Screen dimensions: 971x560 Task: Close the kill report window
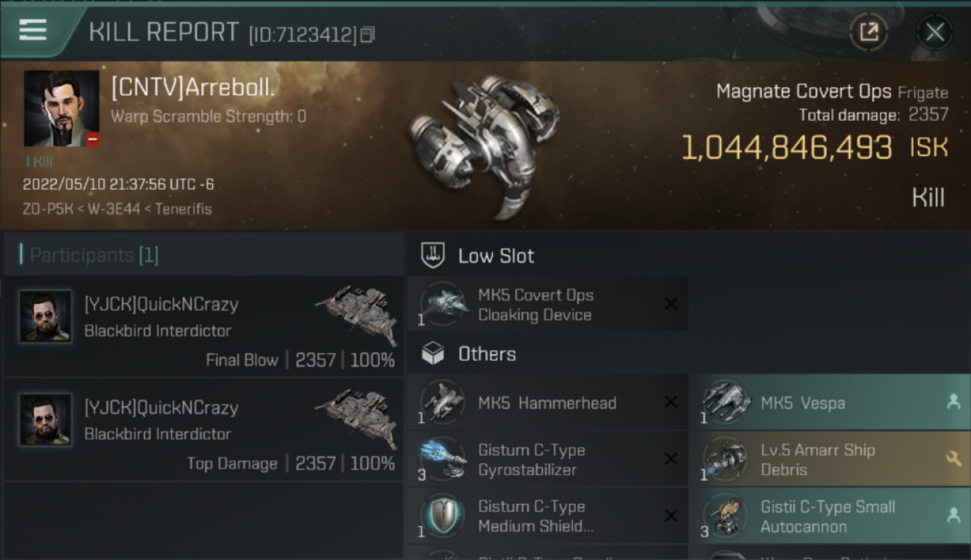tap(934, 32)
